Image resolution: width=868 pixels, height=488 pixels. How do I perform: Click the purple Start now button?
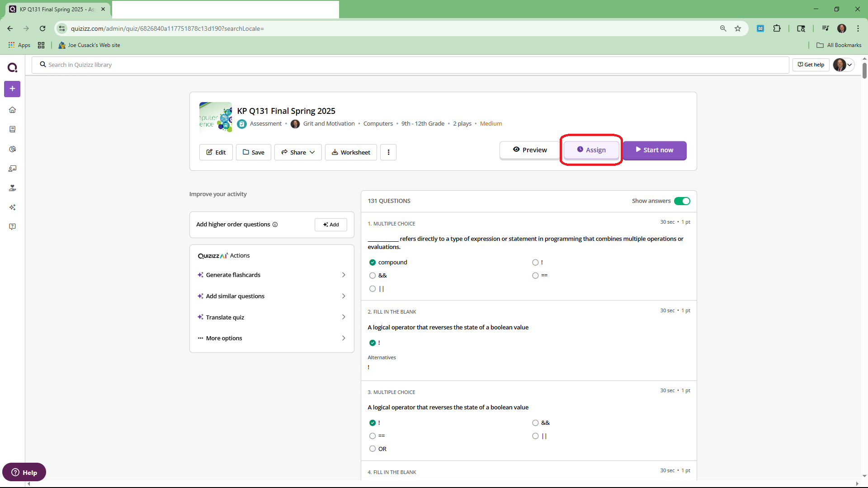point(654,150)
